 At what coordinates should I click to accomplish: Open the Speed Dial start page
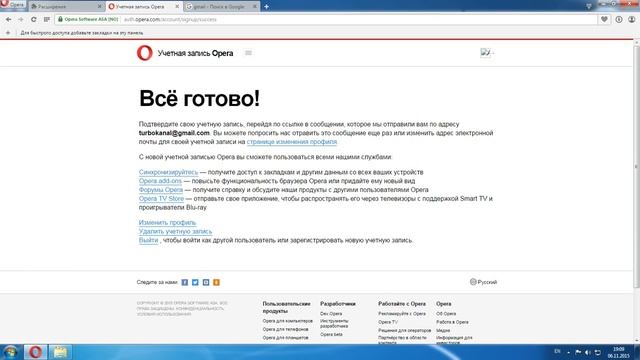(47, 19)
